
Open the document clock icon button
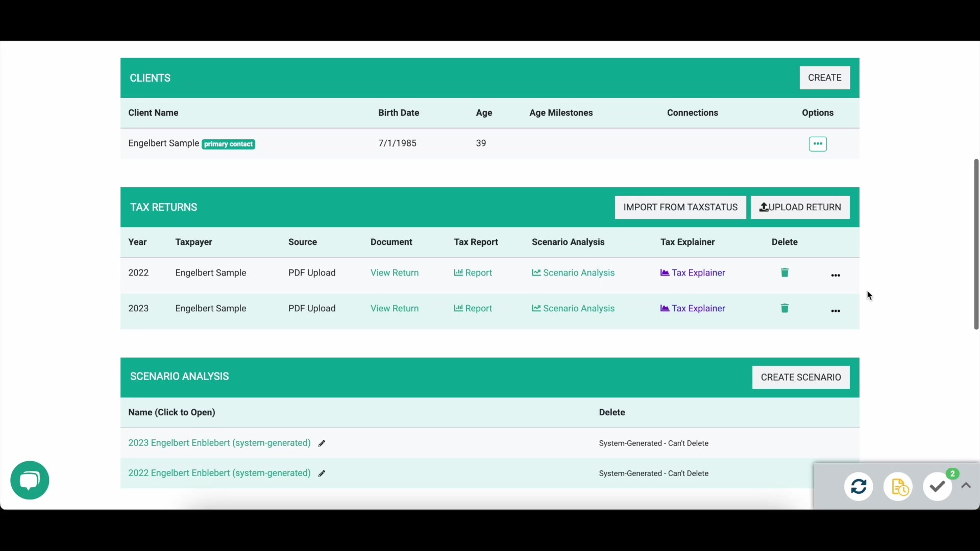(x=898, y=487)
